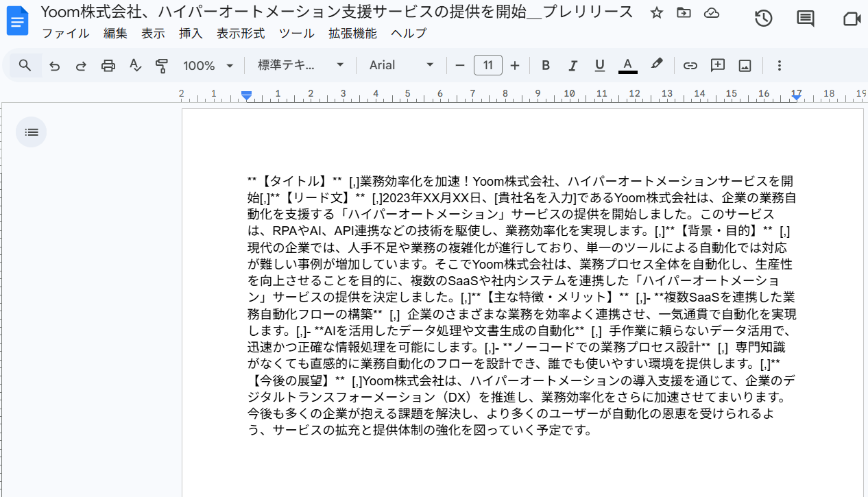The height and width of the screenshot is (497, 868).
Task: Click the font size field
Action: coord(487,65)
